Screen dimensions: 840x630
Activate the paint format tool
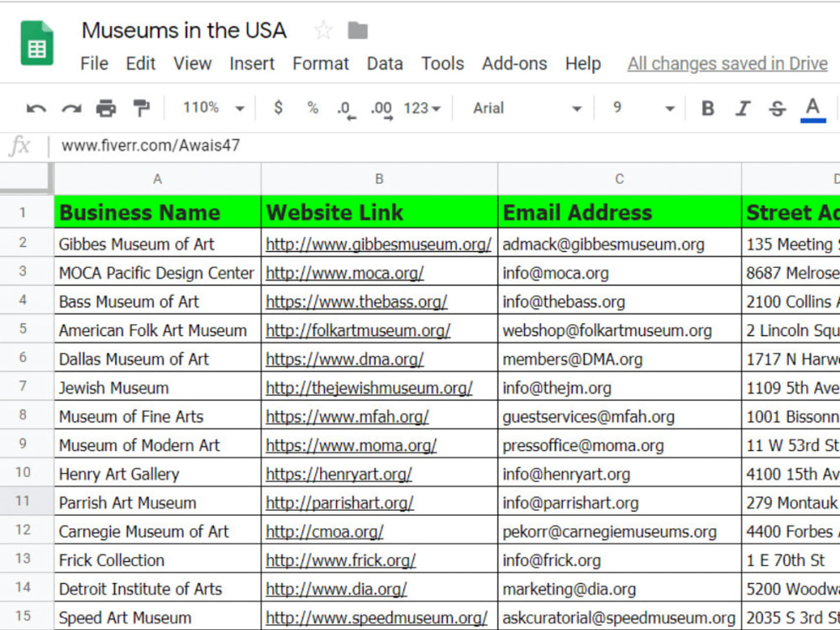[x=141, y=108]
